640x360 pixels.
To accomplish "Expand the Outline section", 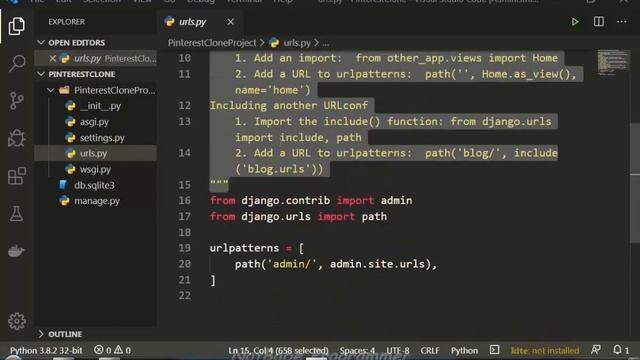I will (95, 334).
